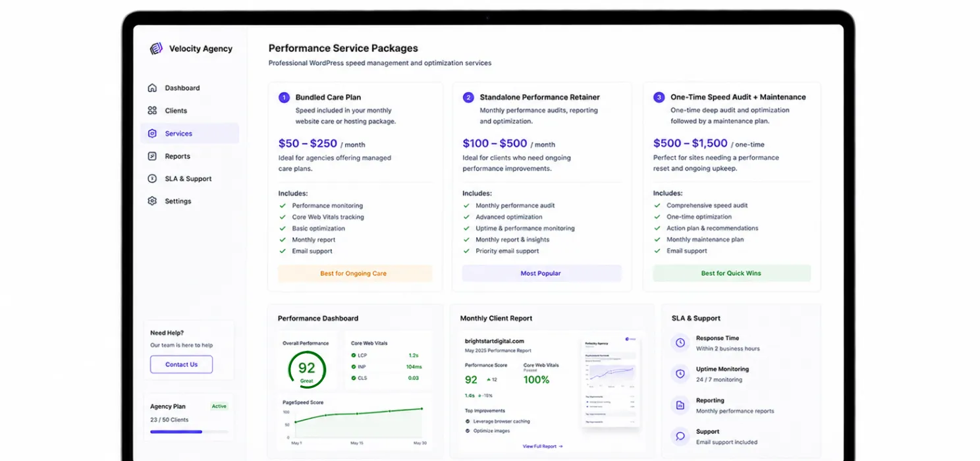
Task: Open the SLA & Support menu item
Action: tap(190, 178)
